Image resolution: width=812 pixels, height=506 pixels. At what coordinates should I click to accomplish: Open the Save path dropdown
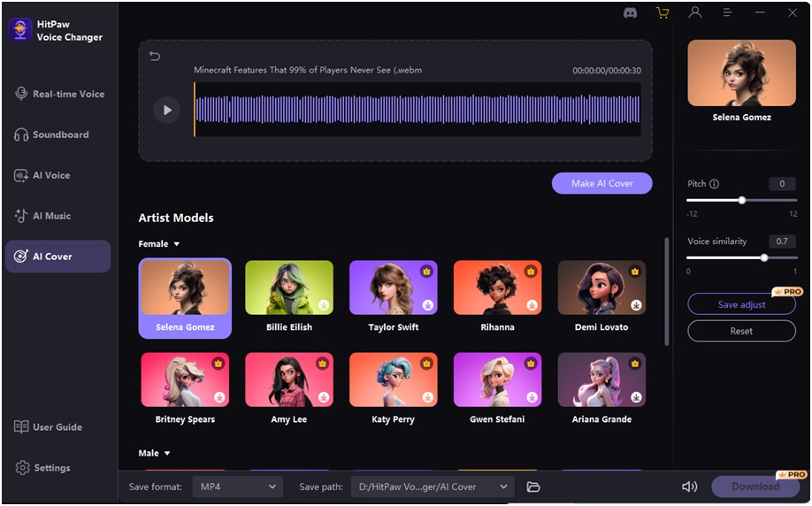pyautogui.click(x=433, y=487)
